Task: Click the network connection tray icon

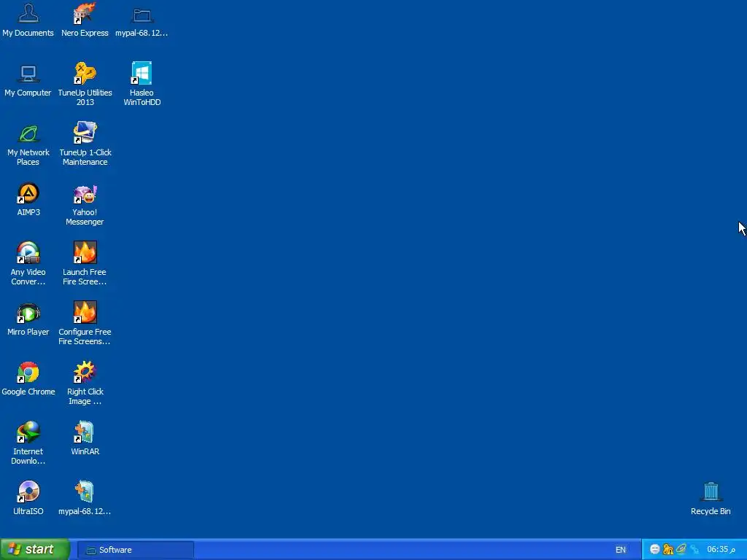Action: (694, 550)
